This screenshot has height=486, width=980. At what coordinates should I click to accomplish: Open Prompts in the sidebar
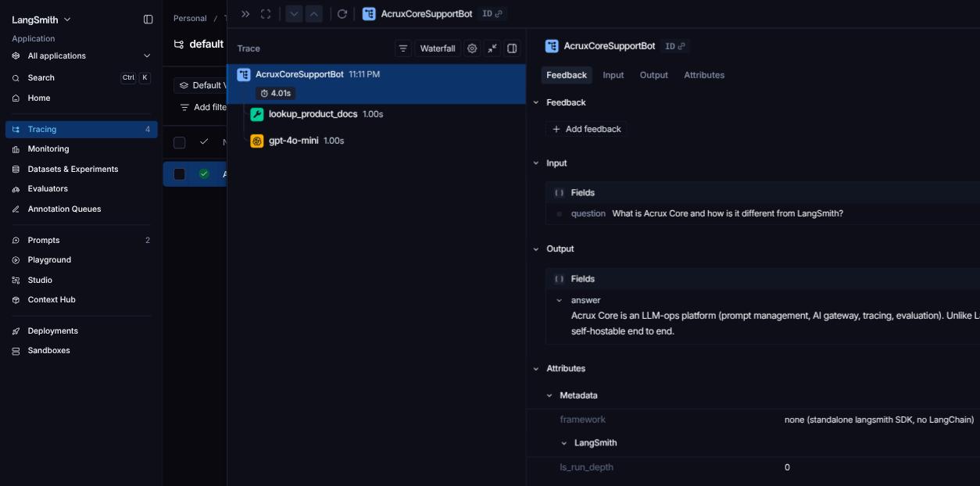(x=81, y=241)
